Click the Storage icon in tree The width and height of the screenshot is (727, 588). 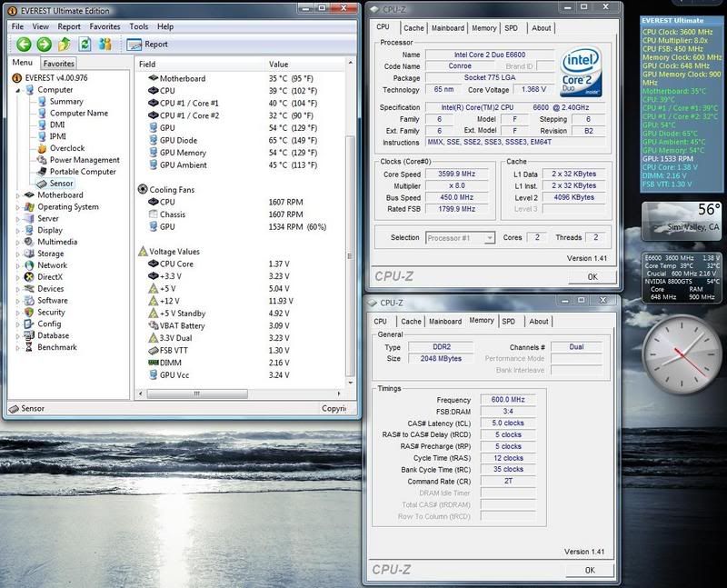(x=30, y=254)
